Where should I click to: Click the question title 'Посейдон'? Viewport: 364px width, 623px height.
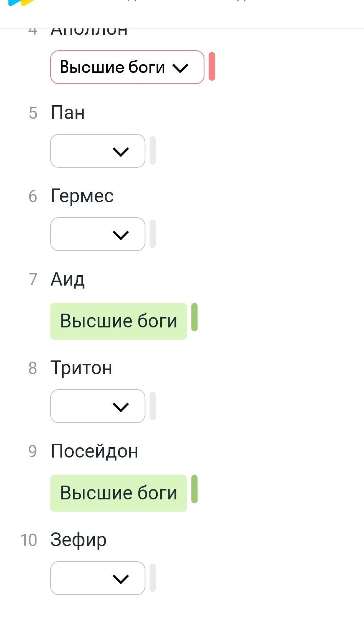pyautogui.click(x=94, y=451)
